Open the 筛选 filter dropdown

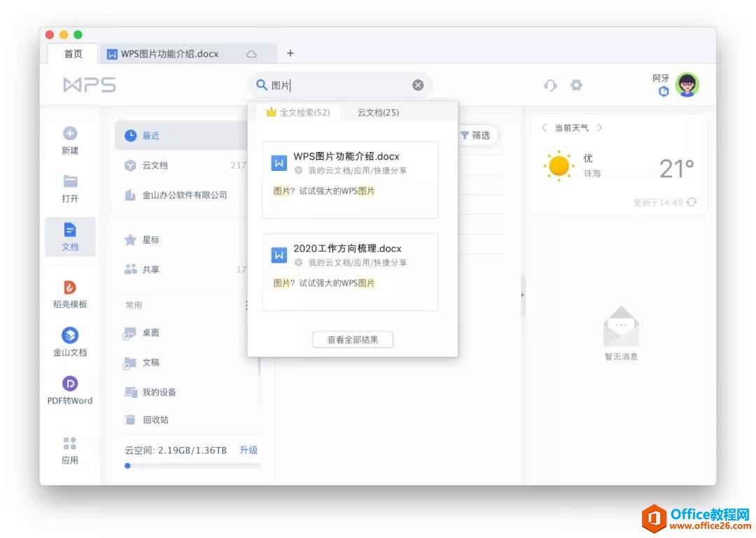(476, 136)
